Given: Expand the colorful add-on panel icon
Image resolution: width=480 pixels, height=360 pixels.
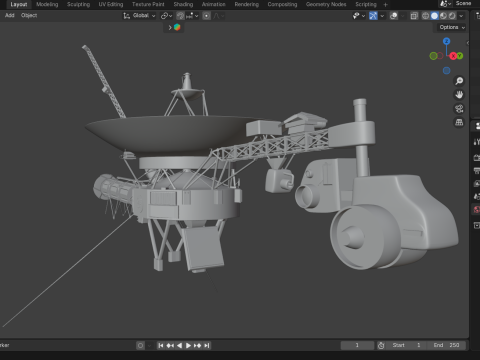Looking at the screenshot, I should (177, 27).
